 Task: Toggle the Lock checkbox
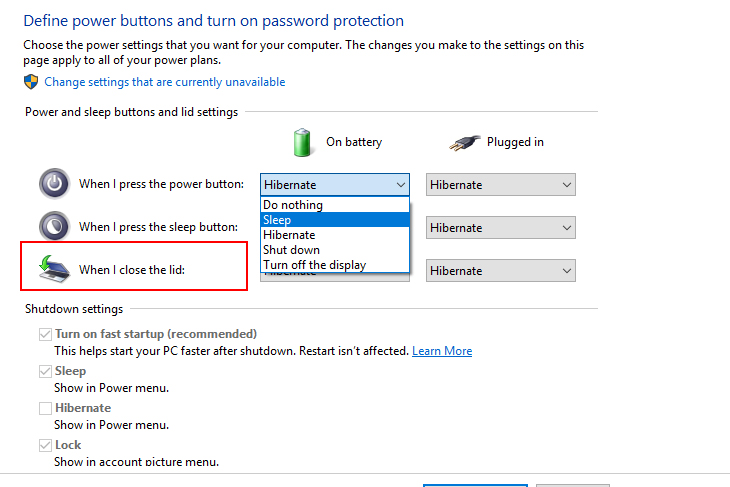point(45,445)
